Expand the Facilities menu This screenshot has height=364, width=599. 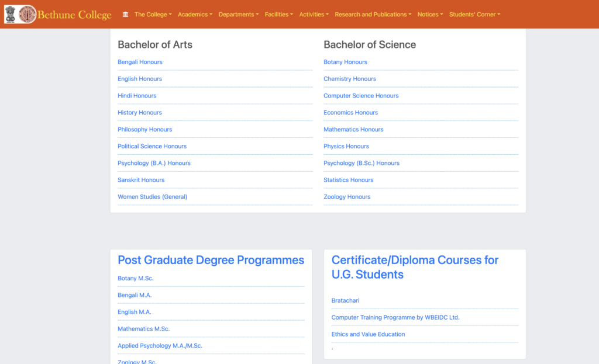click(x=278, y=14)
